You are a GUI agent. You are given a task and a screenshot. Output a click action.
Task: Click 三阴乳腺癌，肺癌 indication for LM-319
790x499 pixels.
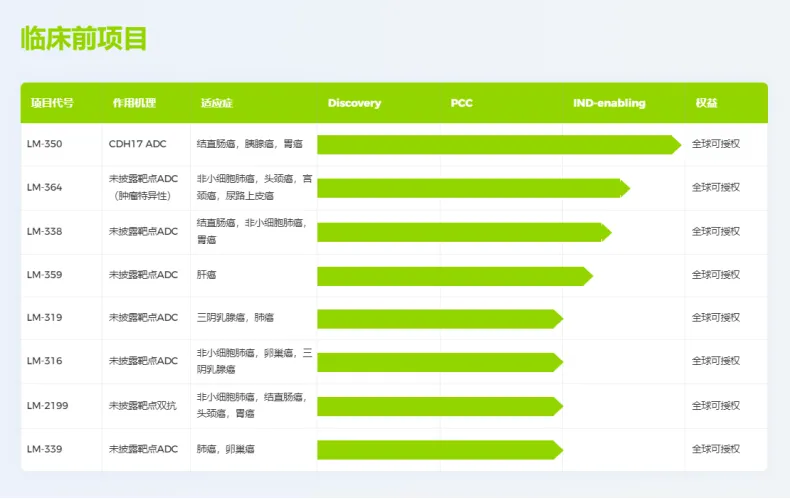(x=235, y=318)
